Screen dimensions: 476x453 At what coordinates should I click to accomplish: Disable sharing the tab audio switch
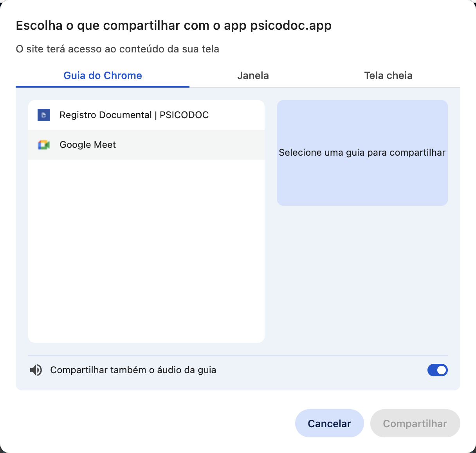click(437, 370)
